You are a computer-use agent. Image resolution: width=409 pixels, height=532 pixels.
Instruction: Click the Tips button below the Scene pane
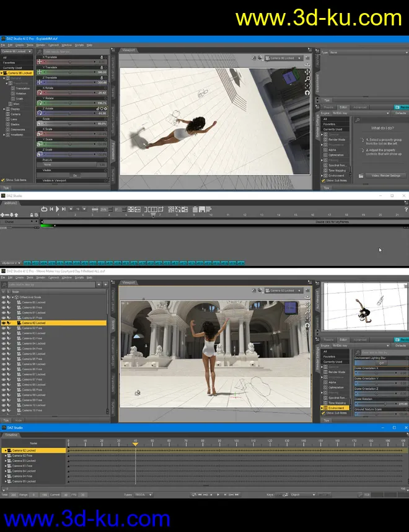pos(6,420)
